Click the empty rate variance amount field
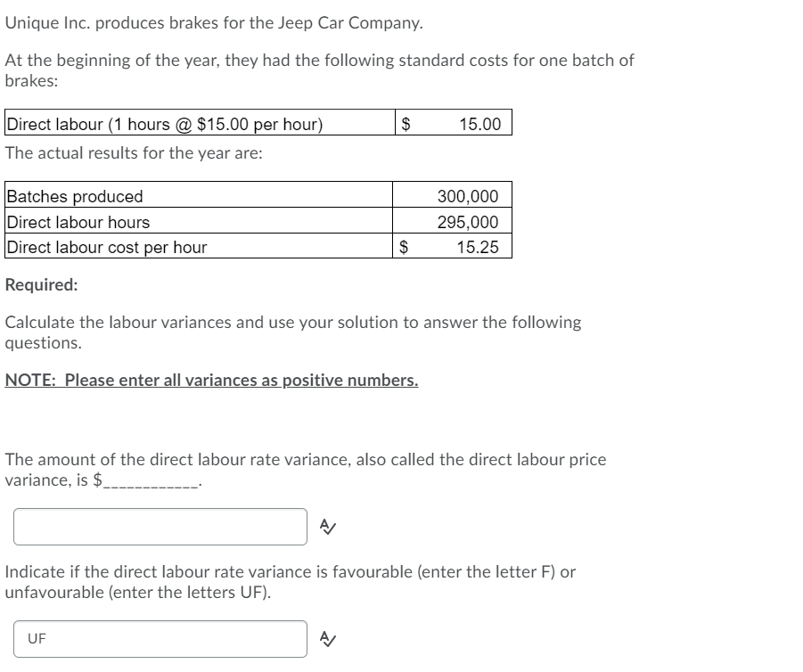Viewport: 803px width, 672px height. pyautogui.click(x=160, y=527)
